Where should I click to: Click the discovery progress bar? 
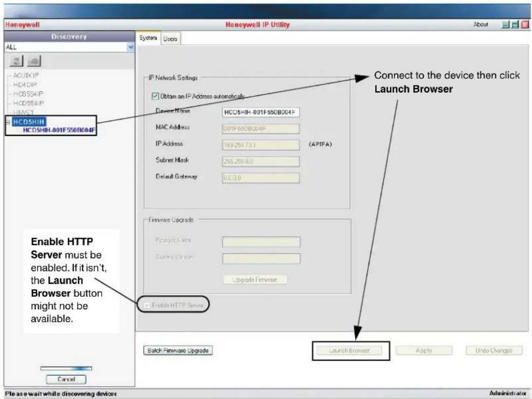click(x=66, y=368)
